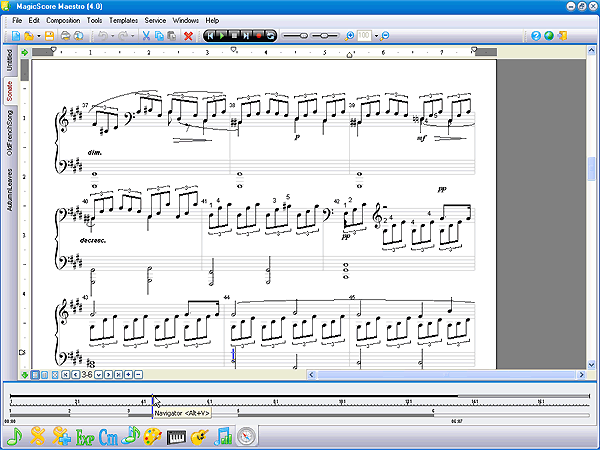The image size is (600, 450).
Task: Remove a page with the minus button
Action: point(139,375)
